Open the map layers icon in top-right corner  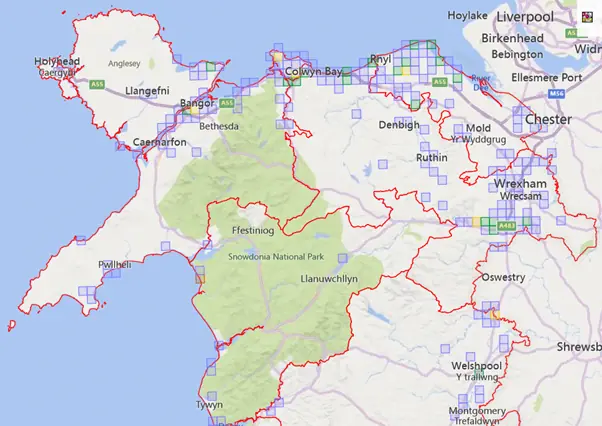click(586, 17)
